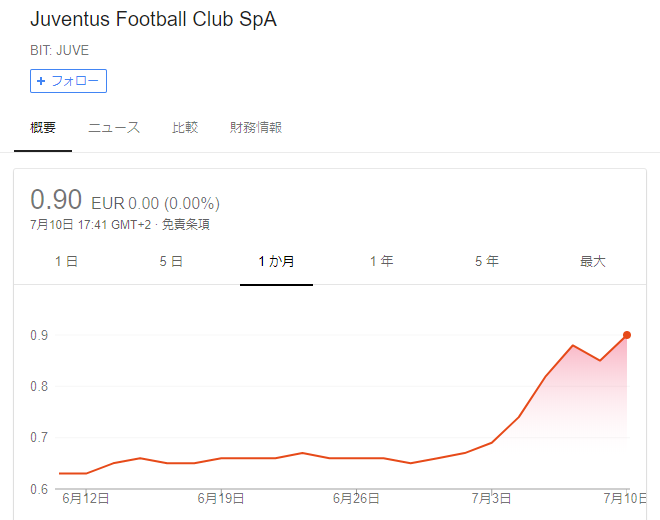Viewport: 660px width, 520px height.
Task: Click the 0.90 current price value
Action: click(56, 199)
